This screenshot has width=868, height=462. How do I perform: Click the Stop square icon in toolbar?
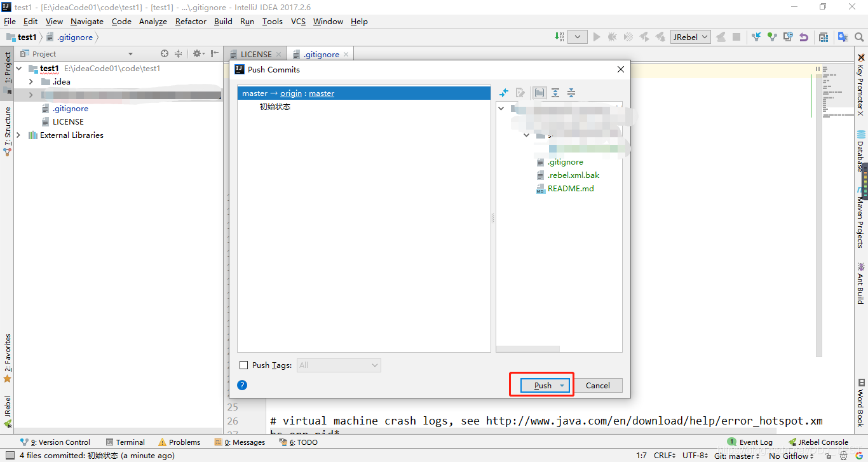pyautogui.click(x=736, y=37)
